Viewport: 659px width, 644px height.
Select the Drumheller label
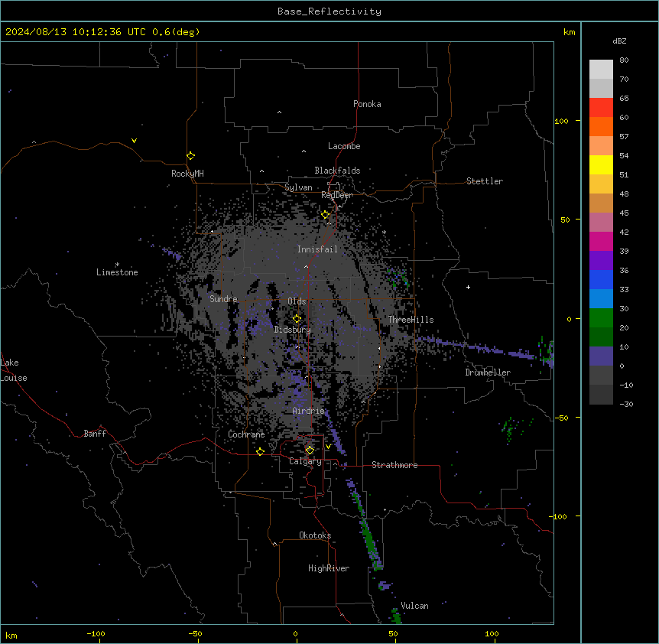pyautogui.click(x=488, y=372)
